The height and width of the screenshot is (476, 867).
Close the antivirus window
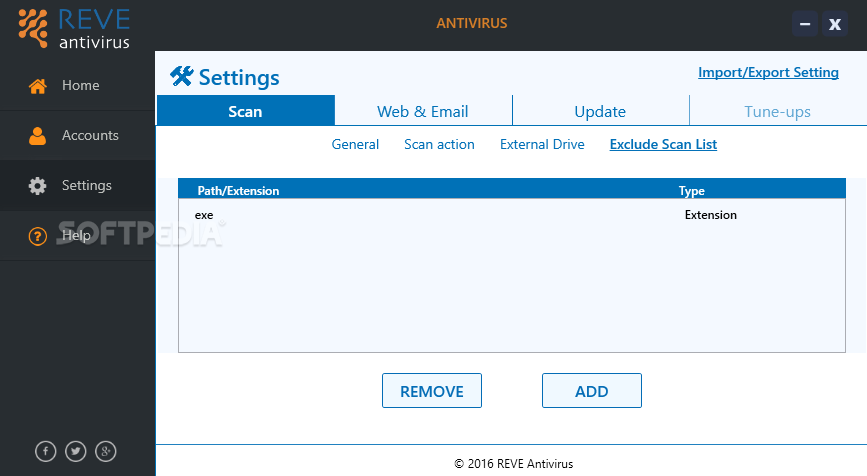[x=835, y=24]
